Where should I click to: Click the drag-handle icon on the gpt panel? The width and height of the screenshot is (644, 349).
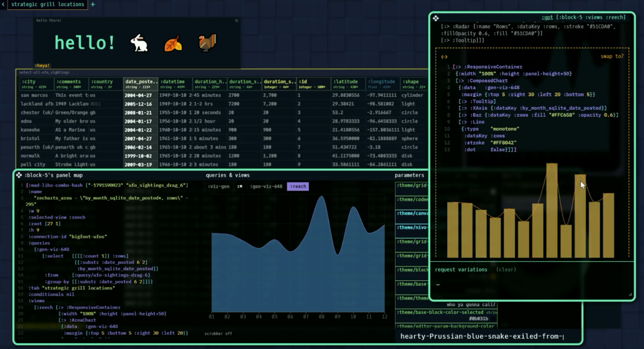[436, 18]
